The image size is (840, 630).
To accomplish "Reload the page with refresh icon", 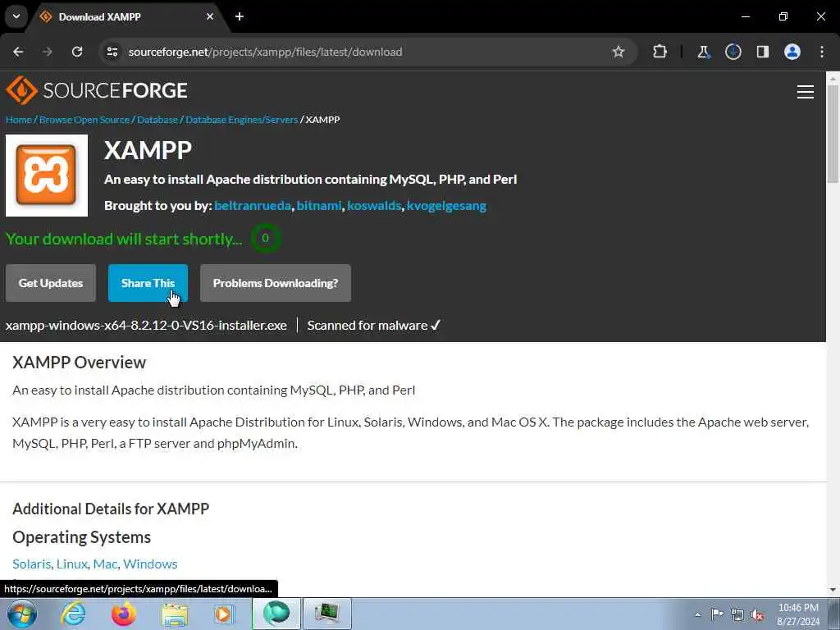I will (x=77, y=52).
